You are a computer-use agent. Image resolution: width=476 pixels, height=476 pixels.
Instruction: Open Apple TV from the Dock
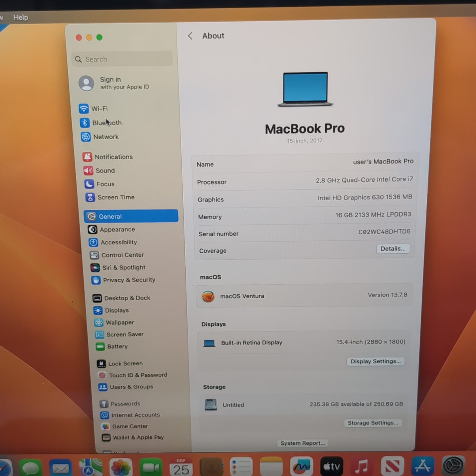(332, 466)
